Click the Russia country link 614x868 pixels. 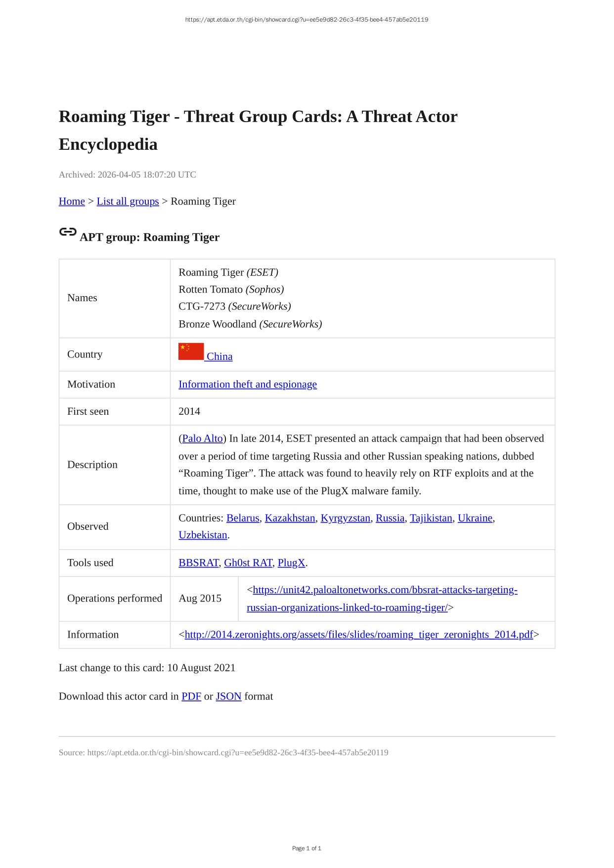(x=390, y=518)
